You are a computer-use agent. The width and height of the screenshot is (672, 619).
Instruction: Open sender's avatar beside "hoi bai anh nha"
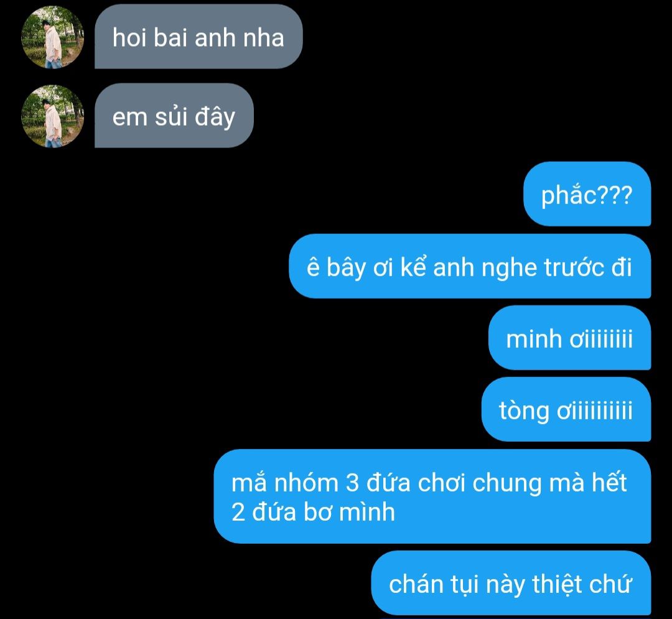pyautogui.click(x=52, y=37)
